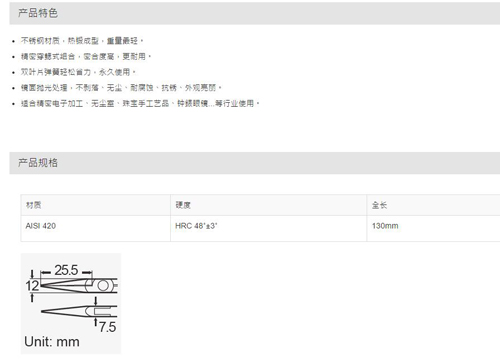Click the bullet line about 镜面抛光处理

click(121, 88)
